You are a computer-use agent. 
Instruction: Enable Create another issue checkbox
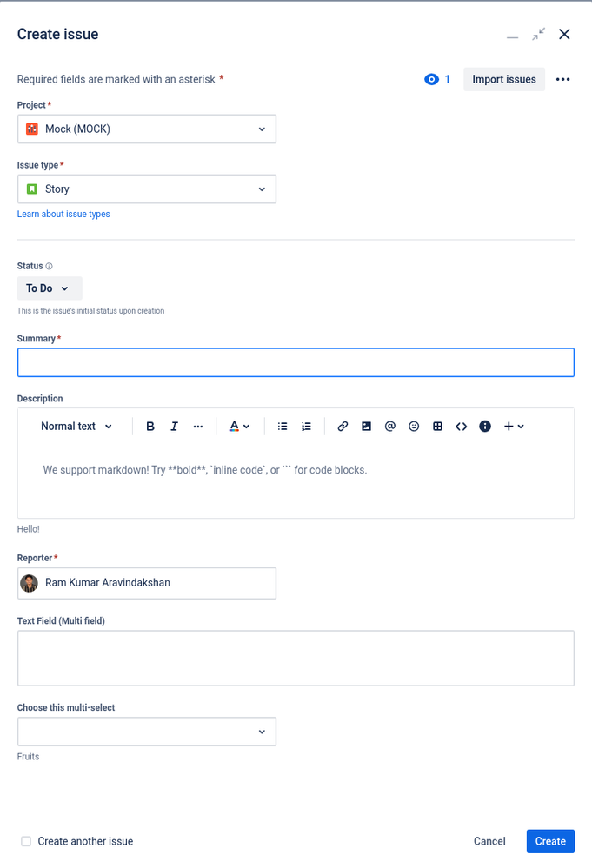[26, 841]
